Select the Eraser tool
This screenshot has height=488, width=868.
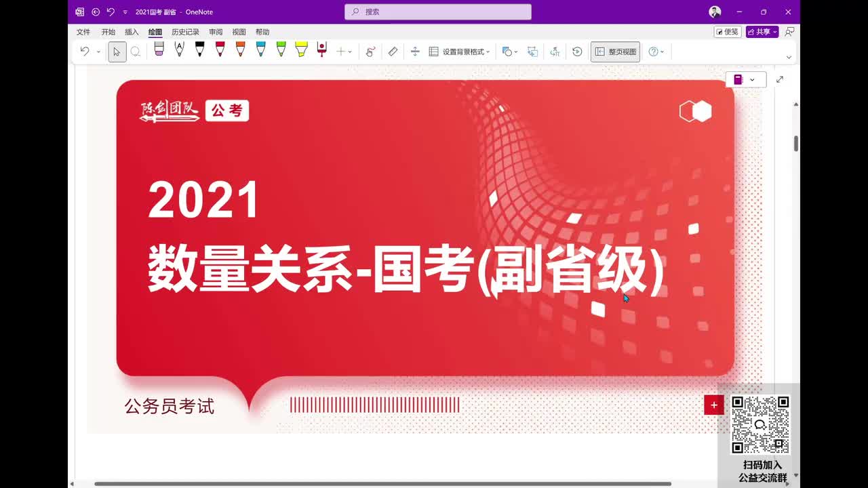coord(159,49)
